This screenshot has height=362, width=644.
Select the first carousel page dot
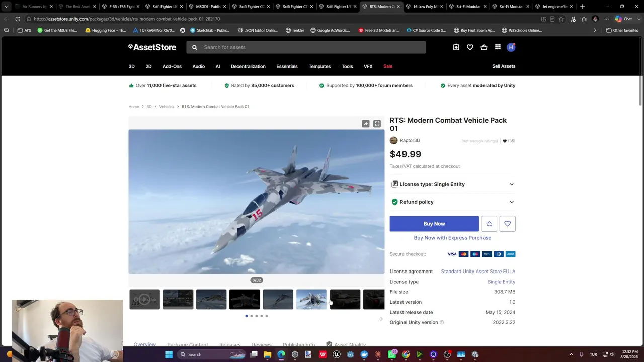247,316
